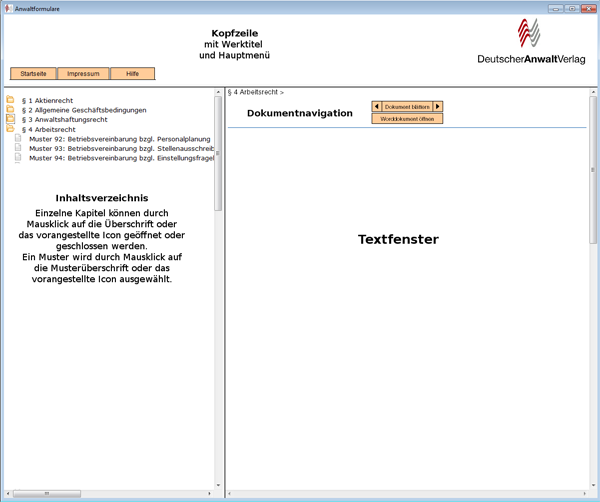Go to previous document with left arrow
The width and height of the screenshot is (600, 502).
pyautogui.click(x=376, y=106)
